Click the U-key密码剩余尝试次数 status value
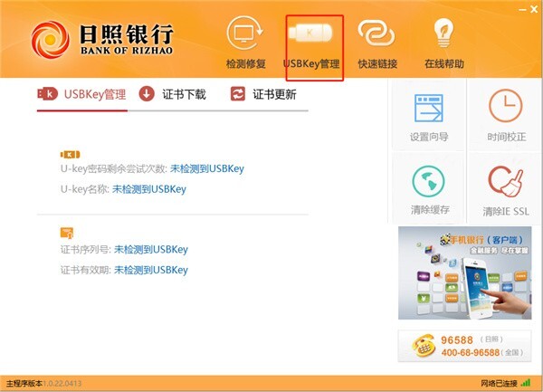Image resolution: width=543 pixels, height=392 pixels. tap(207, 168)
